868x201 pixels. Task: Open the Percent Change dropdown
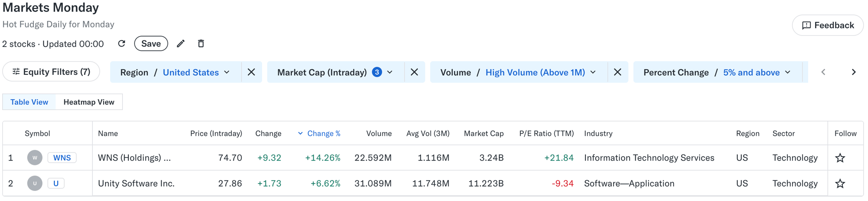click(x=717, y=72)
